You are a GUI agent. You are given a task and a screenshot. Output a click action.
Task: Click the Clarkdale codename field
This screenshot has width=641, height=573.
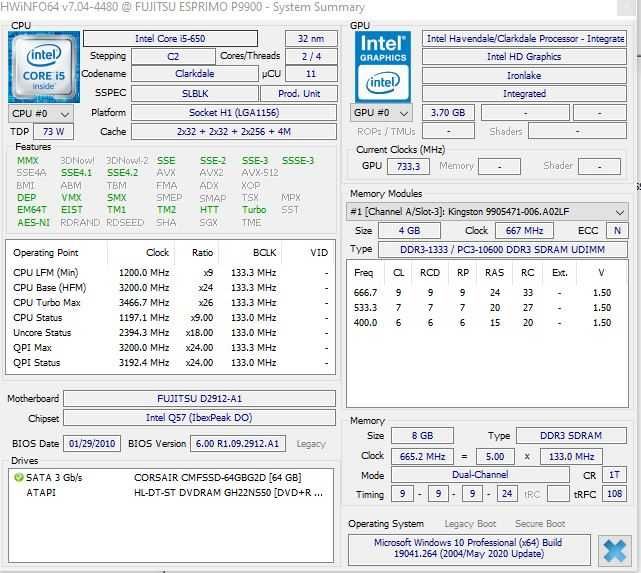(195, 74)
